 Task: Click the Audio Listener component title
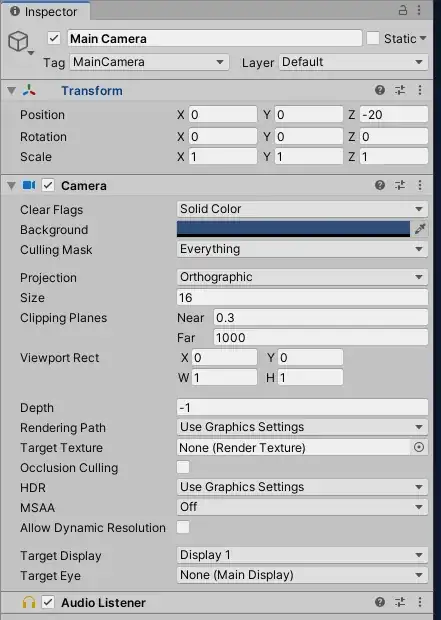point(103,603)
